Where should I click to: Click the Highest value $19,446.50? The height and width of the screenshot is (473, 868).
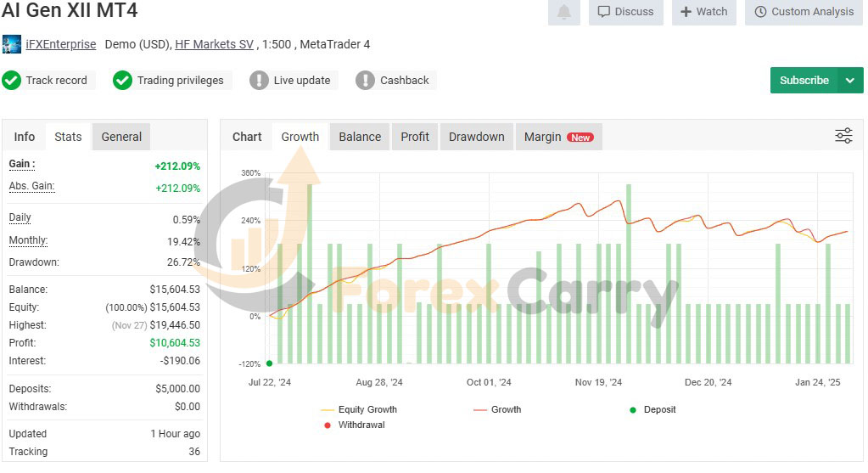pyautogui.click(x=175, y=325)
